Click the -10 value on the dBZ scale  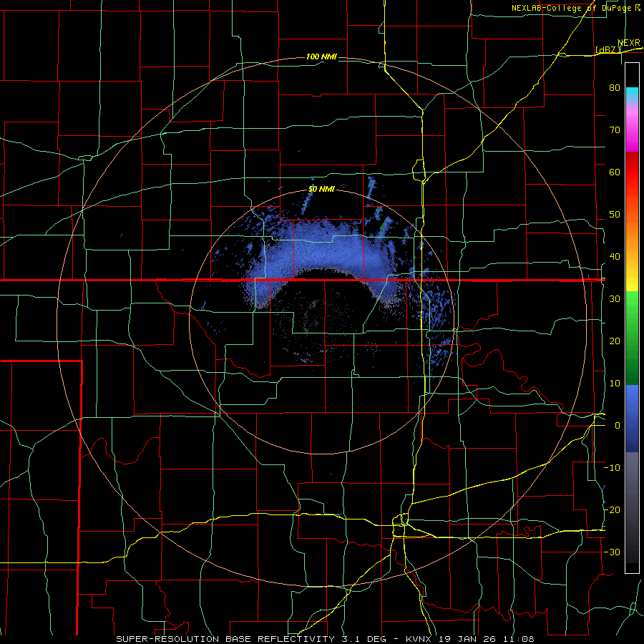(612, 468)
